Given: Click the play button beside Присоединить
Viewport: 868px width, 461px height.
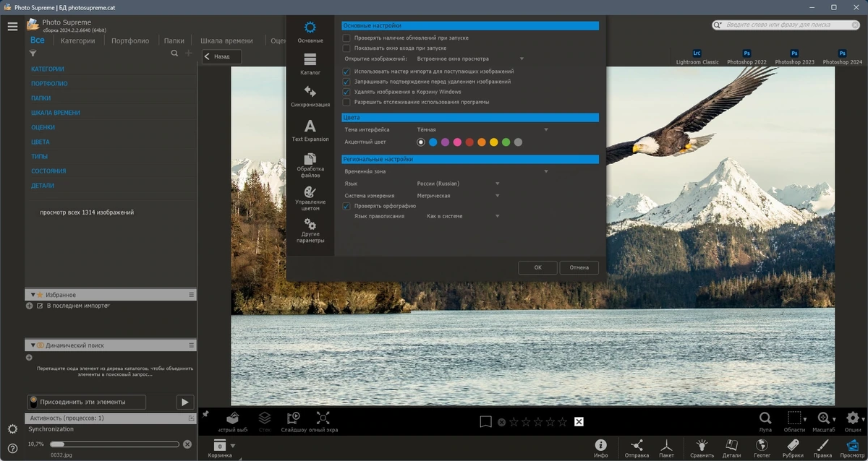Looking at the screenshot, I should click(x=185, y=402).
